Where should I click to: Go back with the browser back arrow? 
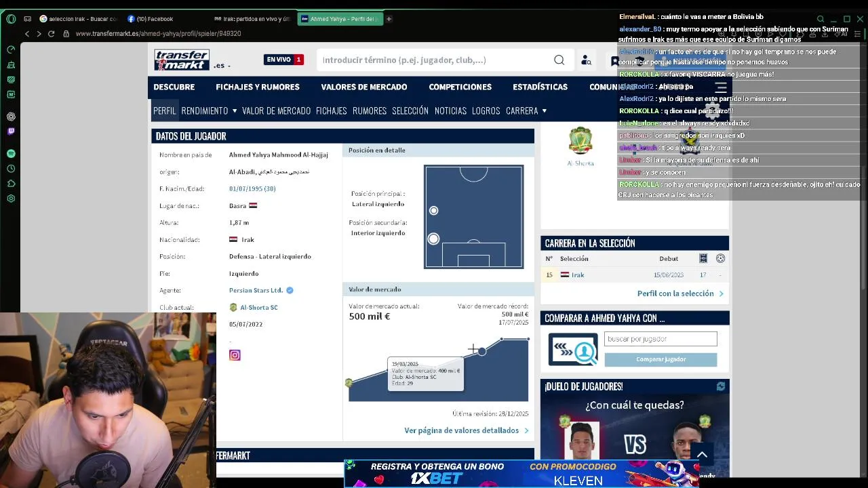[27, 34]
